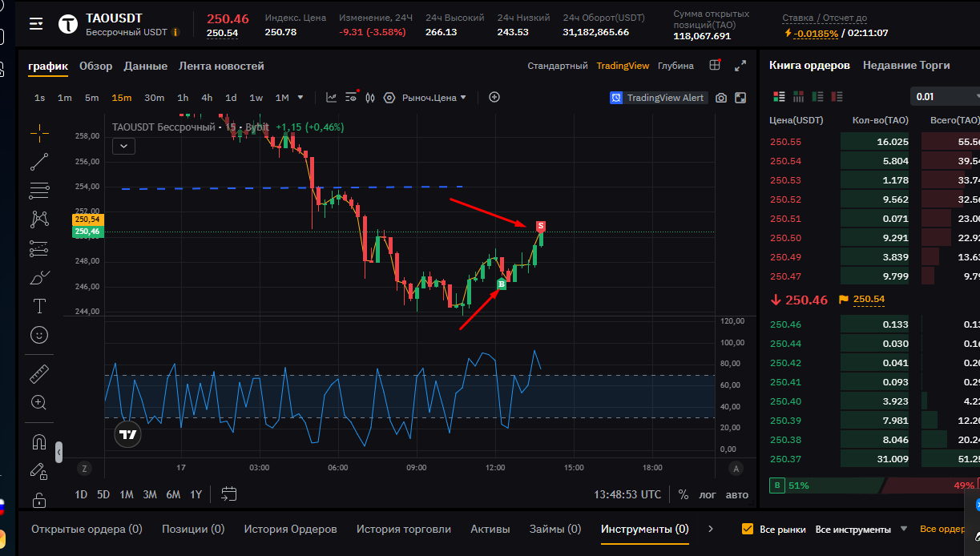Viewport: 980px width, 556px height.
Task: Enable the Все рынки checkbox
Action: 748,530
